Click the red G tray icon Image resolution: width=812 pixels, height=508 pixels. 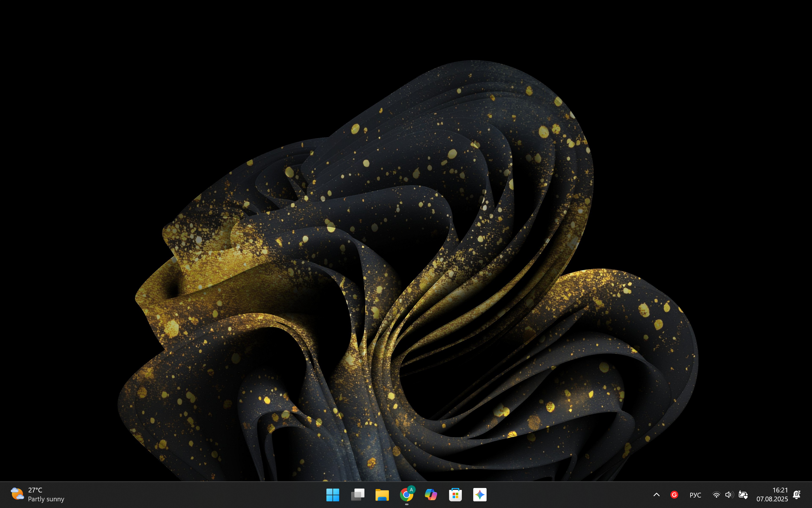[674, 495]
